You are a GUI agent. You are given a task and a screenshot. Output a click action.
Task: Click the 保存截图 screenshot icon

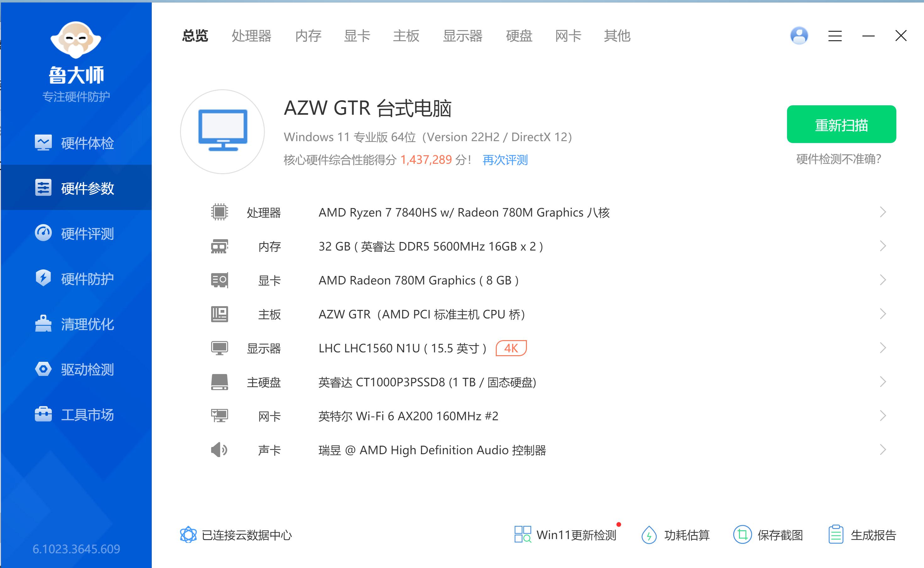click(742, 534)
